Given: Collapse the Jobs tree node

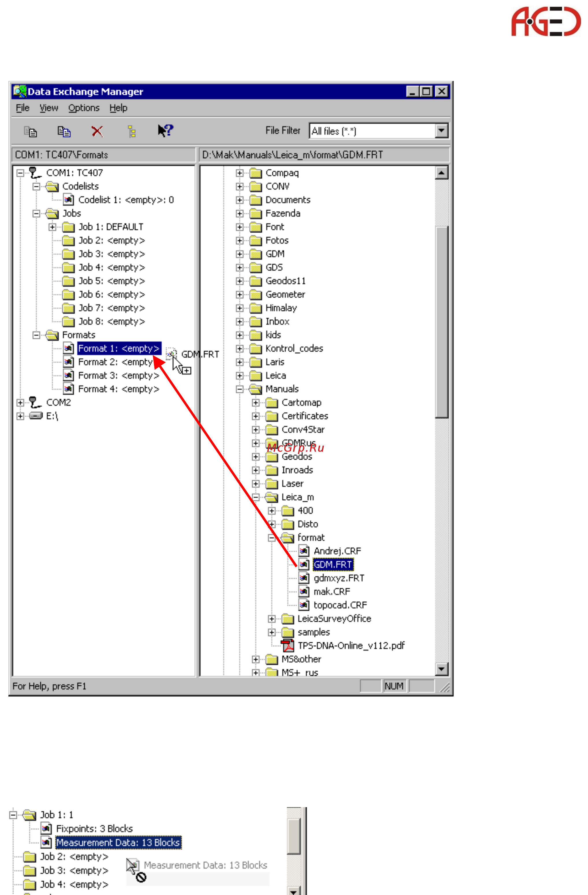Looking at the screenshot, I should pos(36,214).
